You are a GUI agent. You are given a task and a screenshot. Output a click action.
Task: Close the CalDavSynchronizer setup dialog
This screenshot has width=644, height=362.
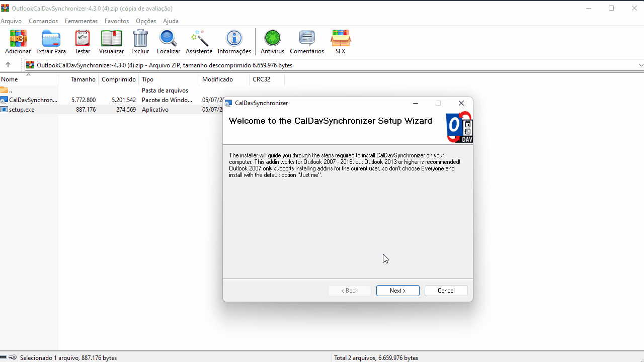(461, 103)
